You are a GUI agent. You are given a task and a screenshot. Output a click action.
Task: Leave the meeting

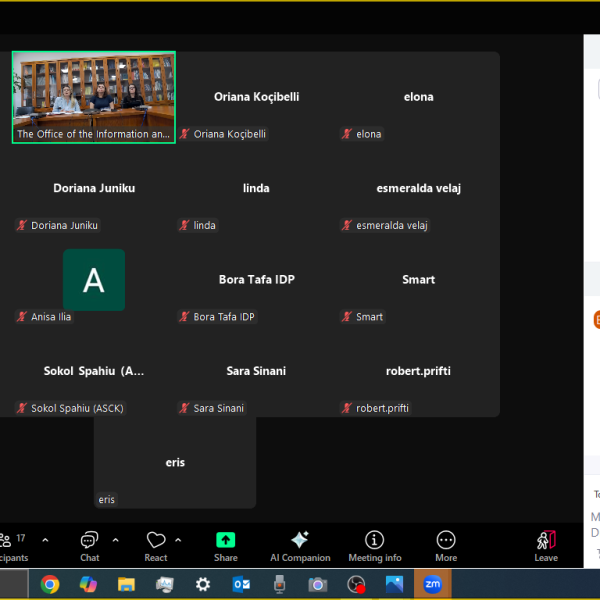(546, 542)
